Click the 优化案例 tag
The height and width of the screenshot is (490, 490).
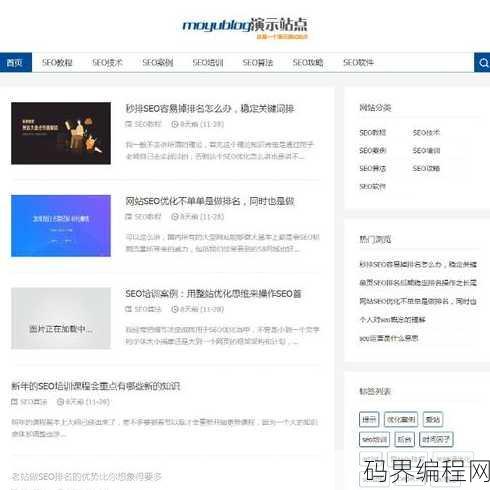tap(401, 419)
